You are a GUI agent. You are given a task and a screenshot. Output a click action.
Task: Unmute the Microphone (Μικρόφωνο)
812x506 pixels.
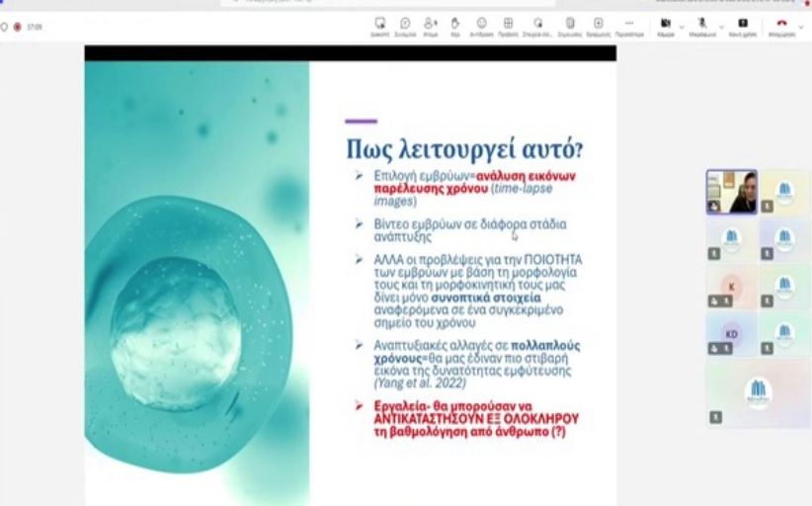point(702,27)
